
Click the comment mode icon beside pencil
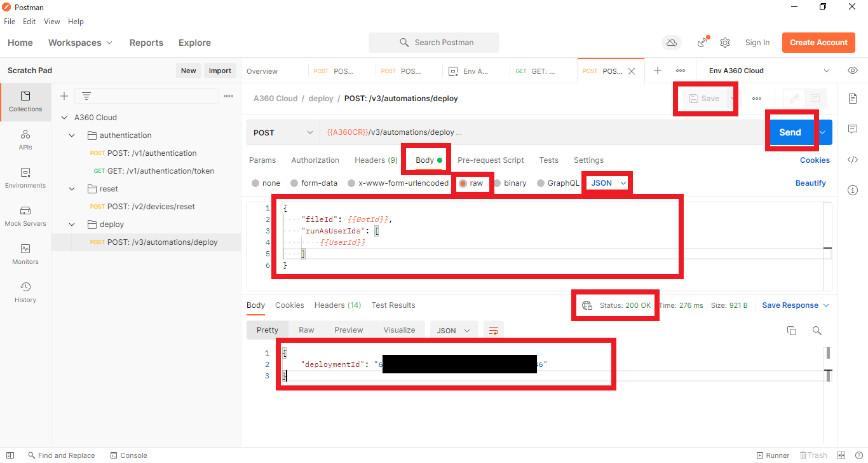pos(815,99)
